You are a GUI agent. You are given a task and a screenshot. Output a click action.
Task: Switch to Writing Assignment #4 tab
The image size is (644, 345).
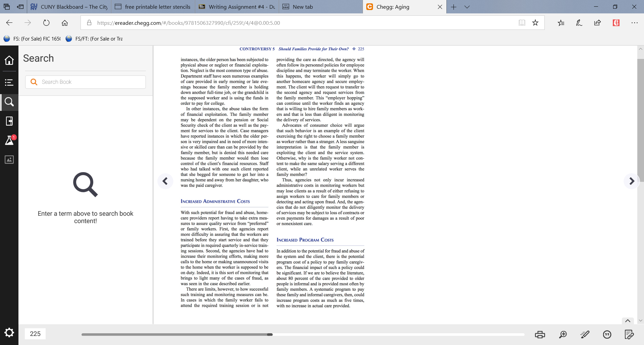[237, 7]
